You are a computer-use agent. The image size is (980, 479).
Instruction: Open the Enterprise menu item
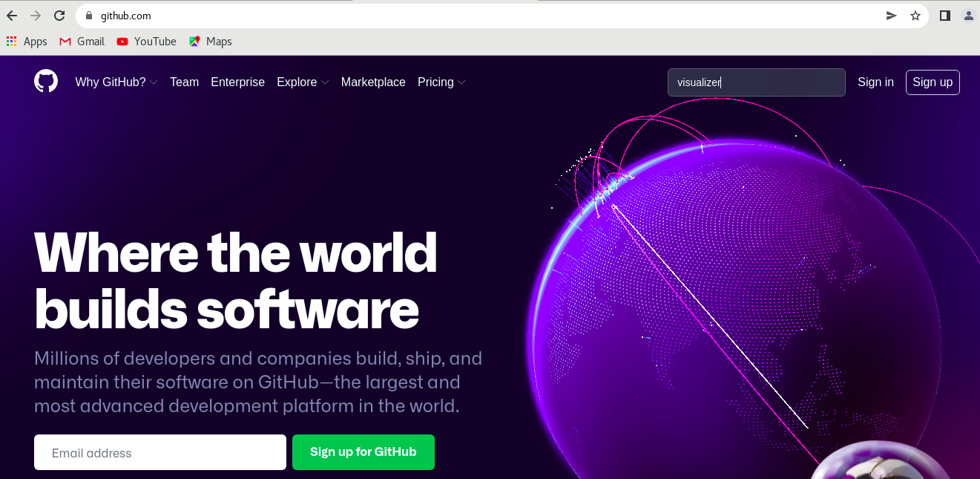(x=237, y=82)
